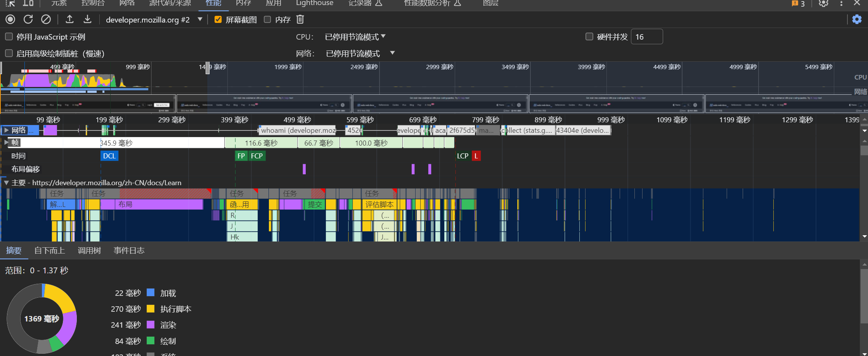Screen dimensions: 868x356
Task: Close DevTools with the X icon
Action: (857, 3)
